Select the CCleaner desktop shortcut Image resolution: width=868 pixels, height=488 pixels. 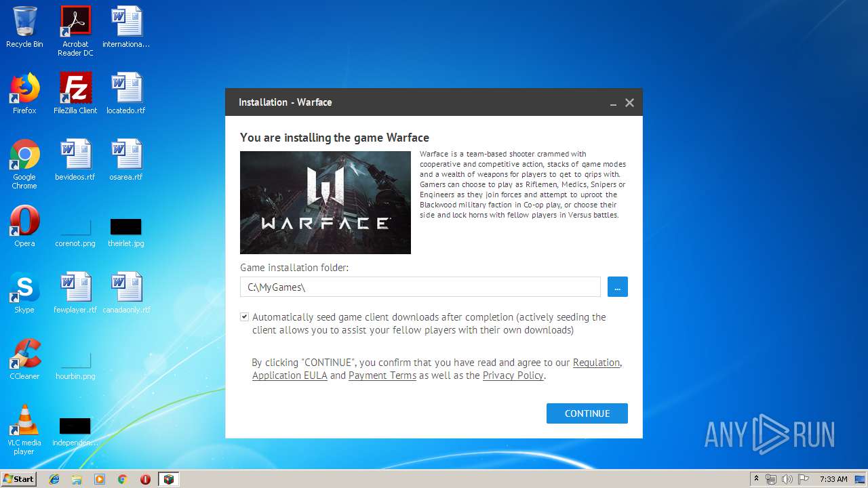click(24, 360)
